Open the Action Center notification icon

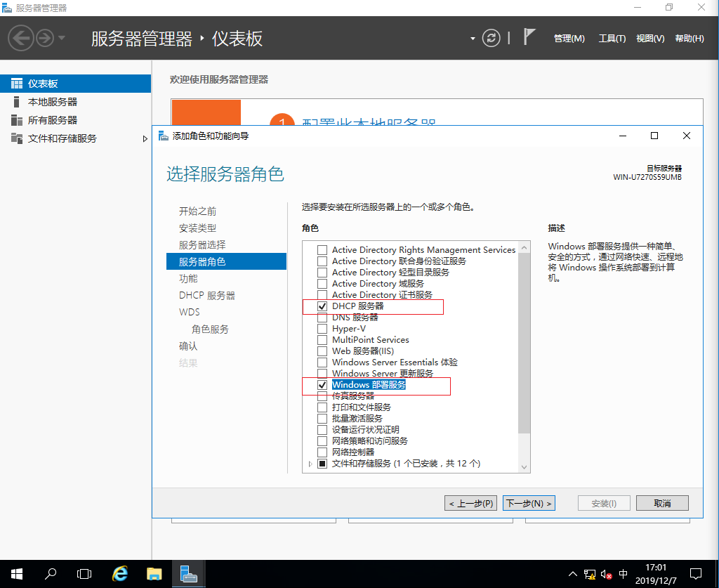point(696,574)
